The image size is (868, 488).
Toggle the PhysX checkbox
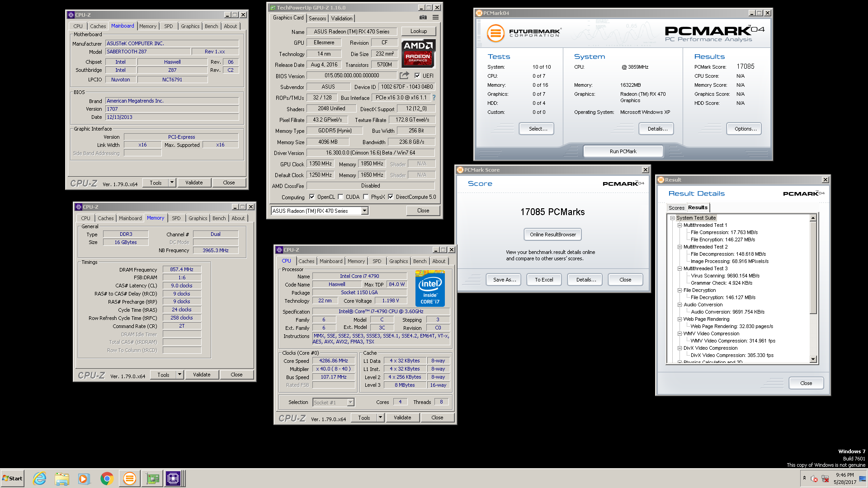(x=366, y=197)
